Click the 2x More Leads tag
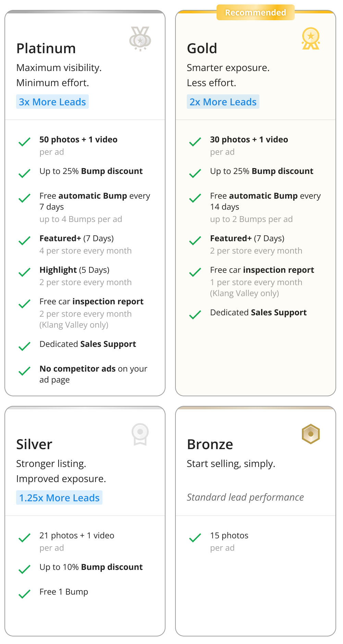The width and height of the screenshot is (343, 644). click(x=223, y=102)
